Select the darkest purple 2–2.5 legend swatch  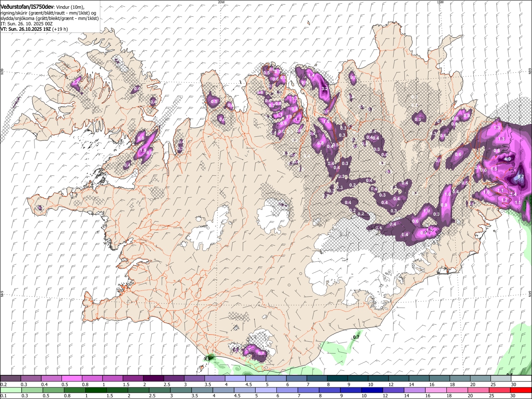coord(153,378)
